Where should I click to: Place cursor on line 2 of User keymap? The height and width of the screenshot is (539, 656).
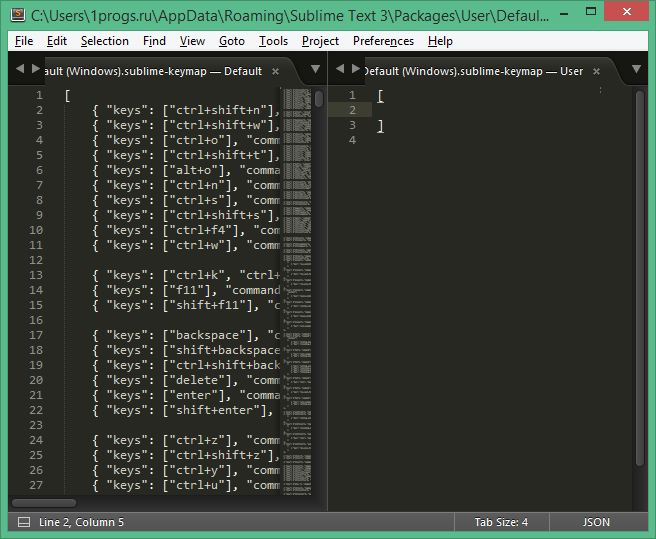tap(500, 110)
